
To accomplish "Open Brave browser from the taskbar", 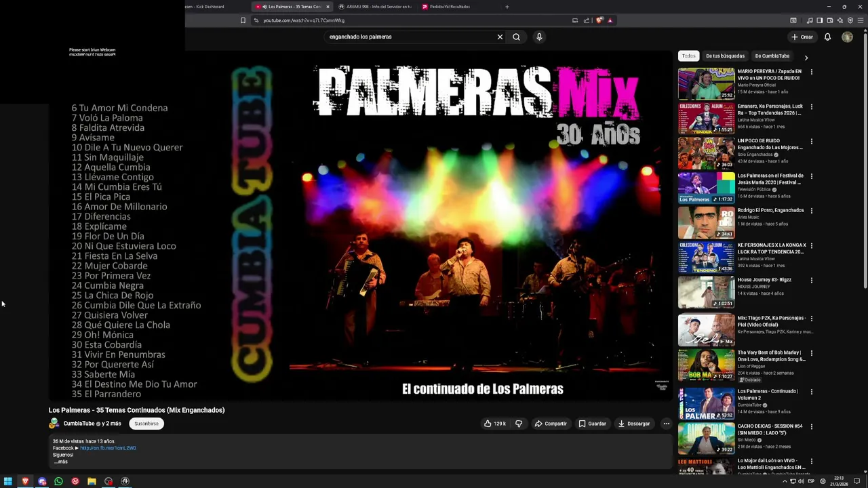I will pyautogui.click(x=25, y=481).
